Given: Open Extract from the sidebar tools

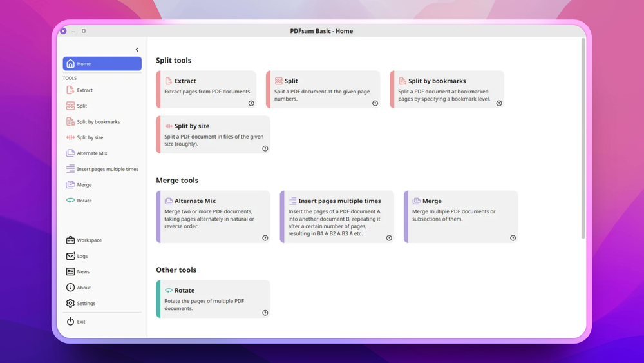Looking at the screenshot, I should 102,90.
